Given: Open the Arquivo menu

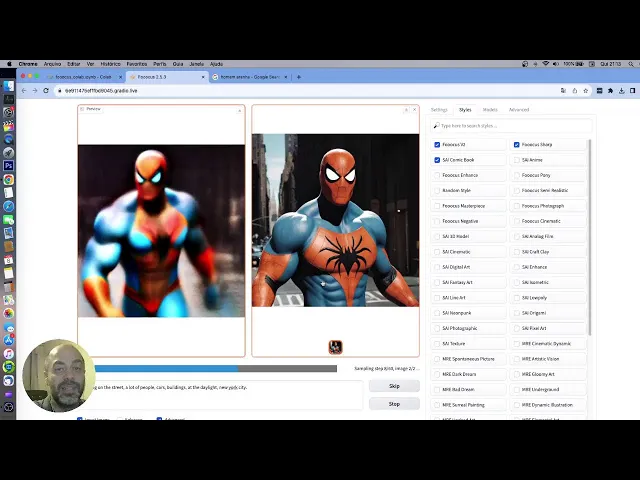Looking at the screenshot, I should (x=52, y=64).
